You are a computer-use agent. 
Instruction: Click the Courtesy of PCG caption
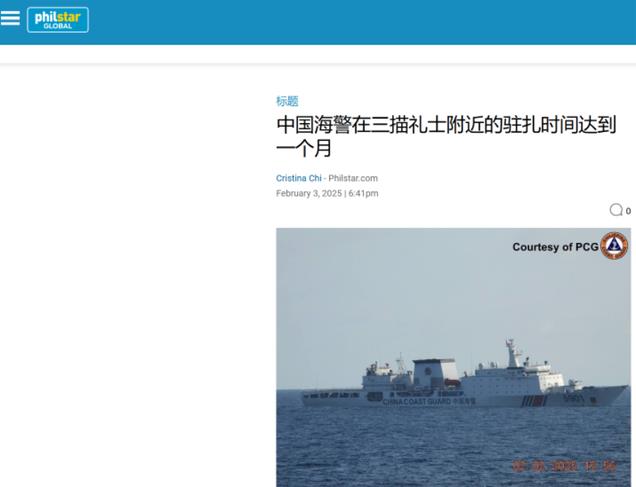pyautogui.click(x=555, y=247)
